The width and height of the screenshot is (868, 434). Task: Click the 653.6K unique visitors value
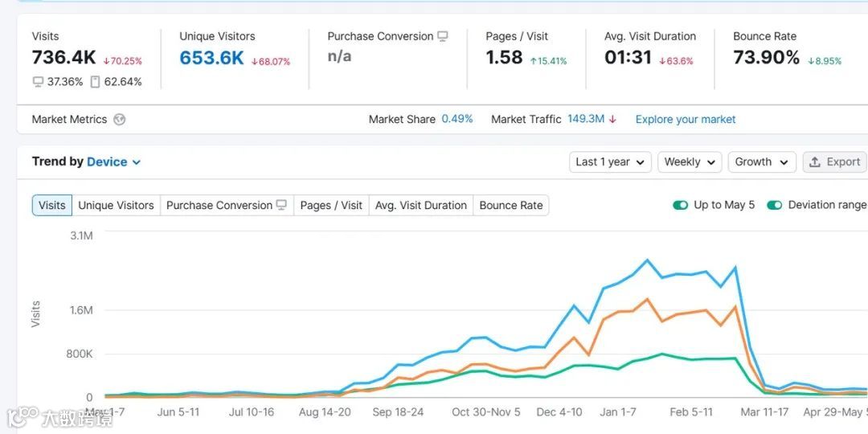pyautogui.click(x=211, y=58)
